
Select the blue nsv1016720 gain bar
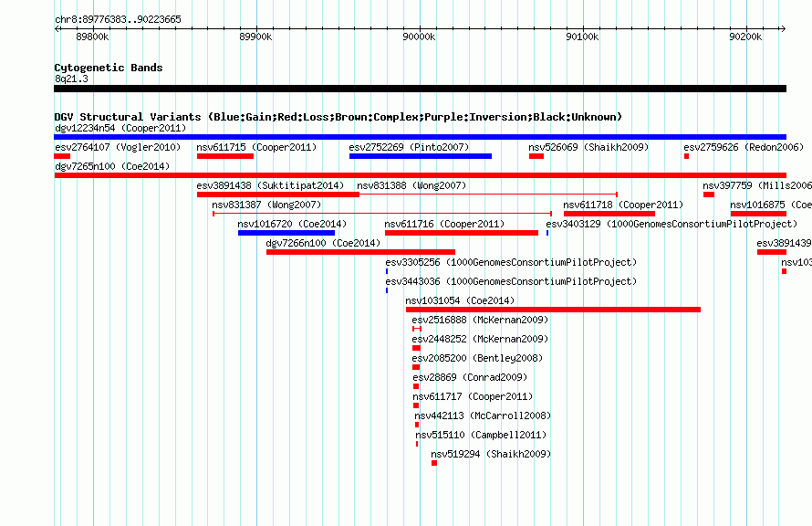point(286,233)
